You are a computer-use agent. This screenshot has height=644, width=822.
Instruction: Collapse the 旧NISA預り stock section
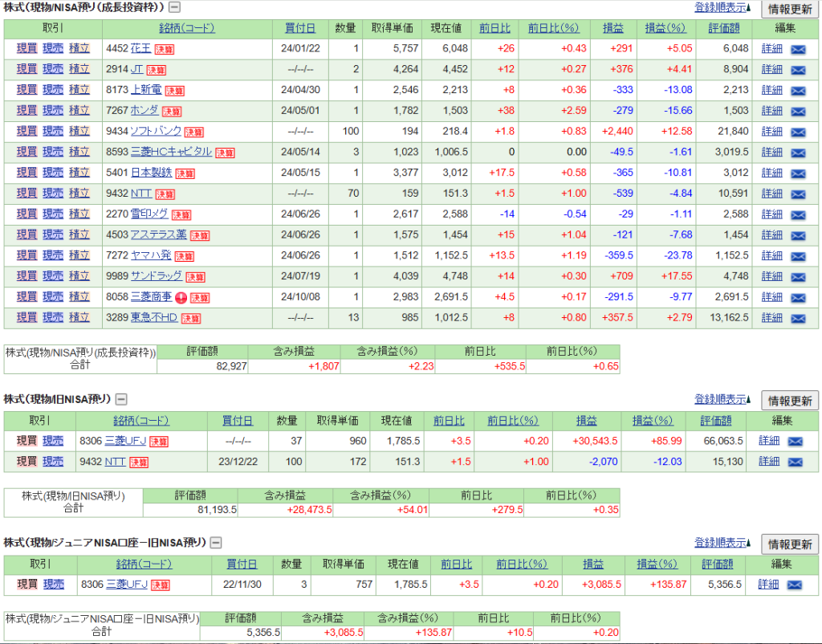click(120, 399)
